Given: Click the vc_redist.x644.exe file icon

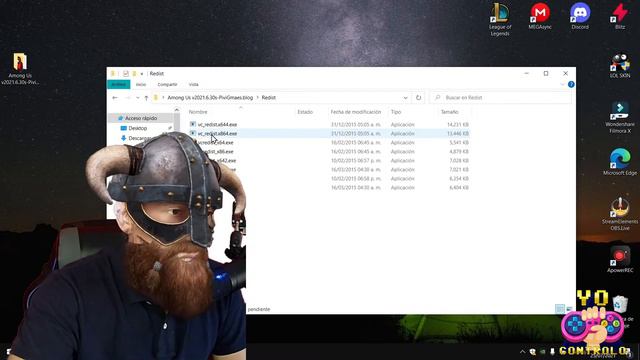Looking at the screenshot, I should coord(193,124).
